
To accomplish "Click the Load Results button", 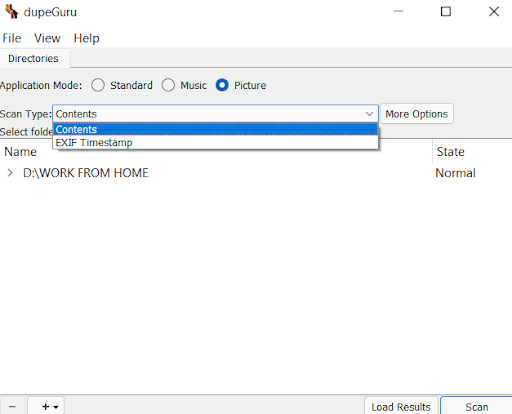I will [x=401, y=407].
